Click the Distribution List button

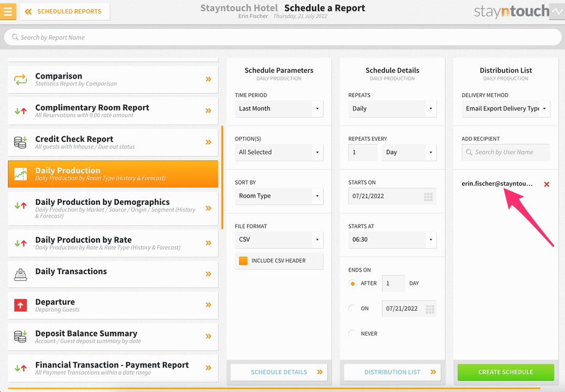[392, 372]
